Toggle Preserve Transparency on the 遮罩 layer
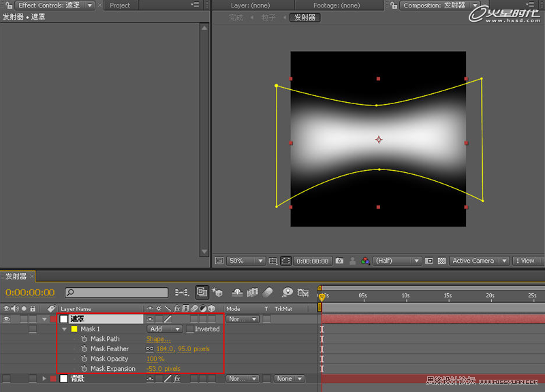 266,318
